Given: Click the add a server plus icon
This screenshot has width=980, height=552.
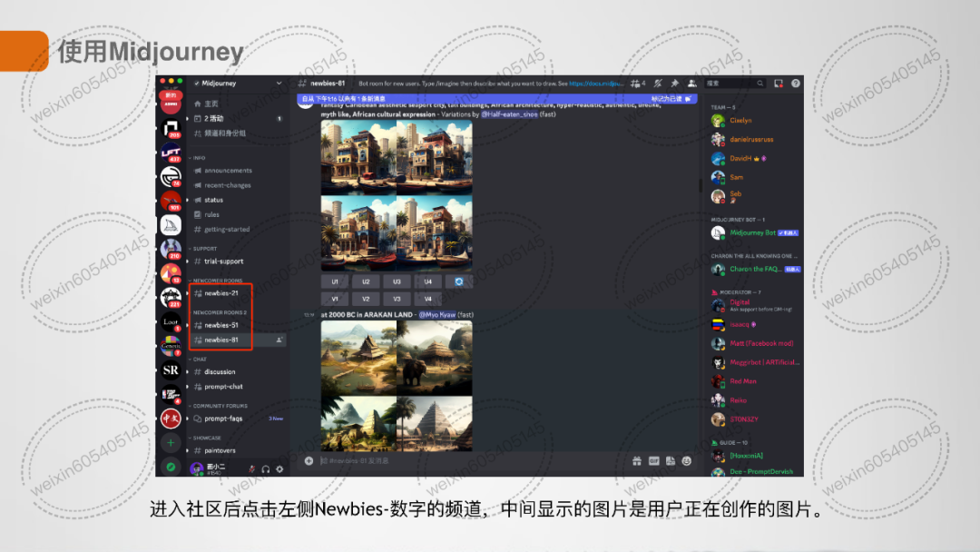Looking at the screenshot, I should point(171,443).
